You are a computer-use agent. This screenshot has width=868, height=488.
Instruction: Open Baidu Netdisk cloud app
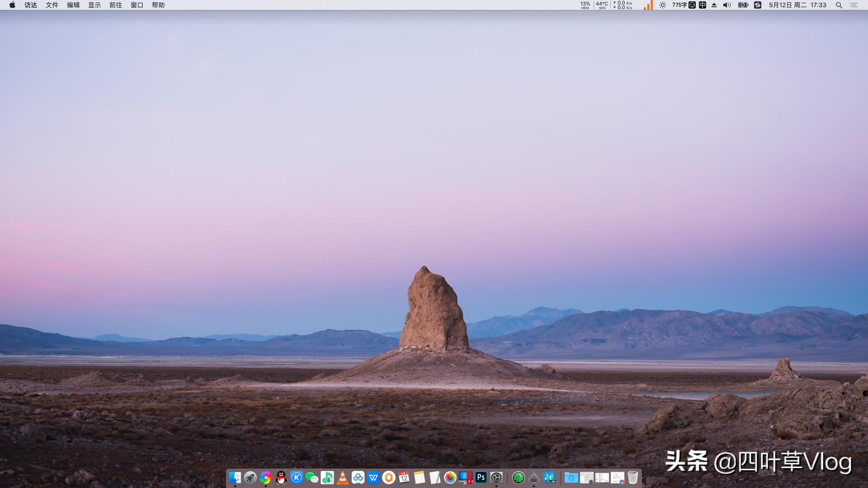358,478
